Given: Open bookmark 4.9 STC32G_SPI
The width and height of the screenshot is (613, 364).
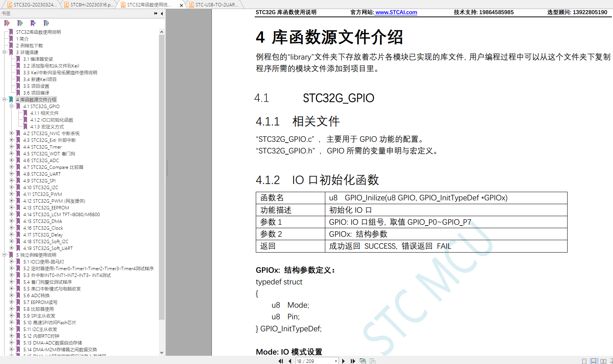Looking at the screenshot, I should coord(39,181).
